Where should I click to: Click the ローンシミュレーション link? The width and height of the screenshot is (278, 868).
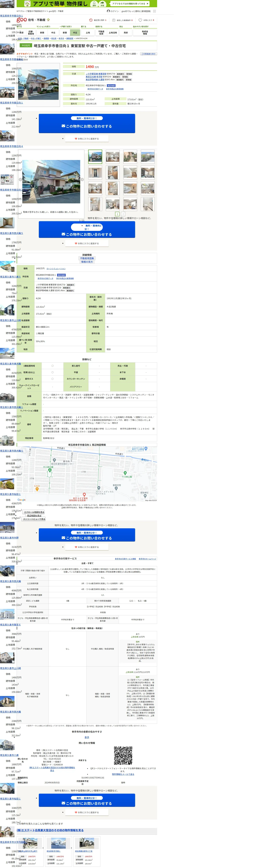[56, 269]
